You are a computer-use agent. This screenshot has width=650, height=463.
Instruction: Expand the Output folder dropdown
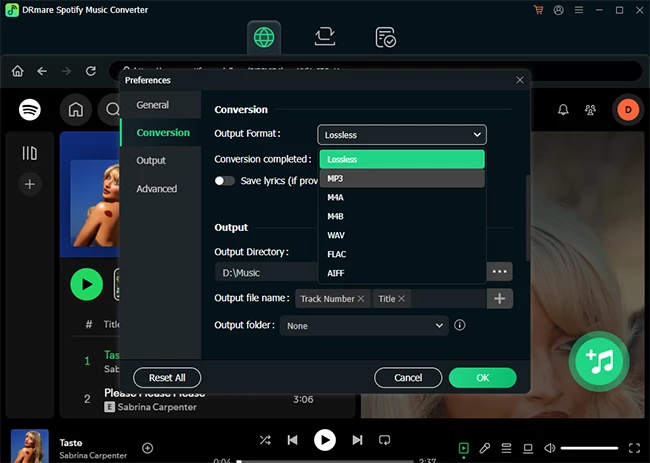pyautogui.click(x=439, y=325)
